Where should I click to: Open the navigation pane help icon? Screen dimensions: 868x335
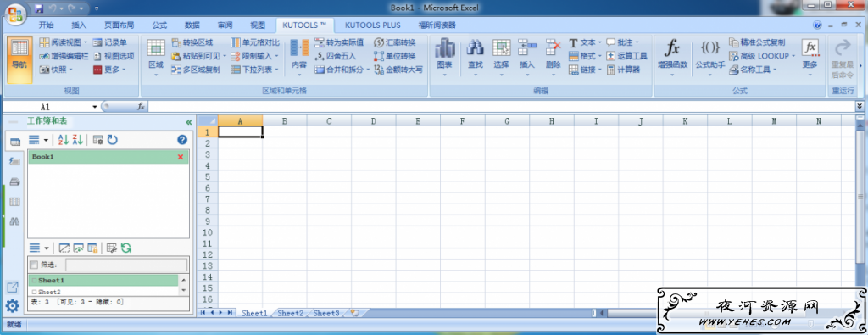coord(182,140)
